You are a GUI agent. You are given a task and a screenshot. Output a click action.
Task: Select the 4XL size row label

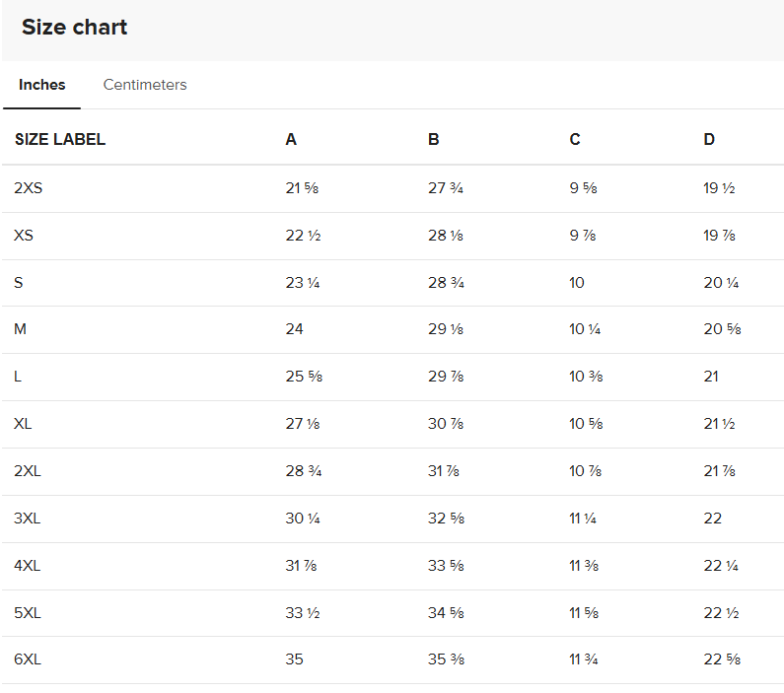[x=29, y=566]
